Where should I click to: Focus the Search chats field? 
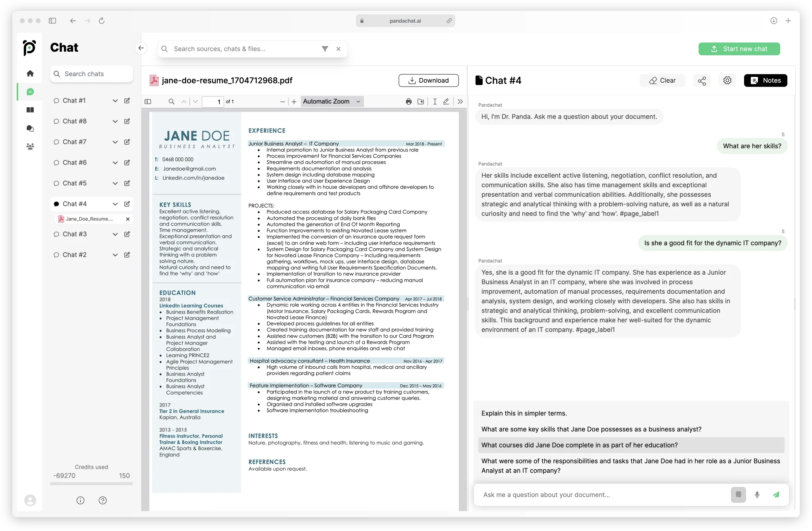click(91, 74)
